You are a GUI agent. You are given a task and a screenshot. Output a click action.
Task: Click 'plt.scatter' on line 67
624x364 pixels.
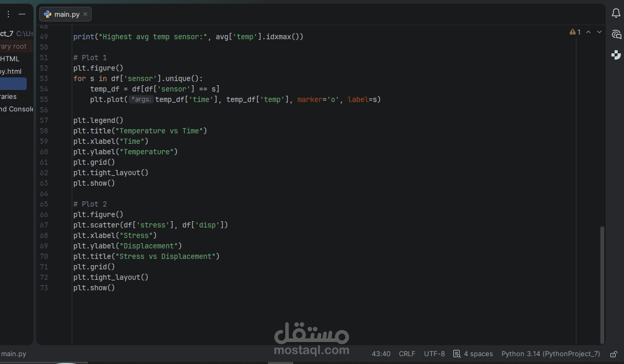click(96, 225)
